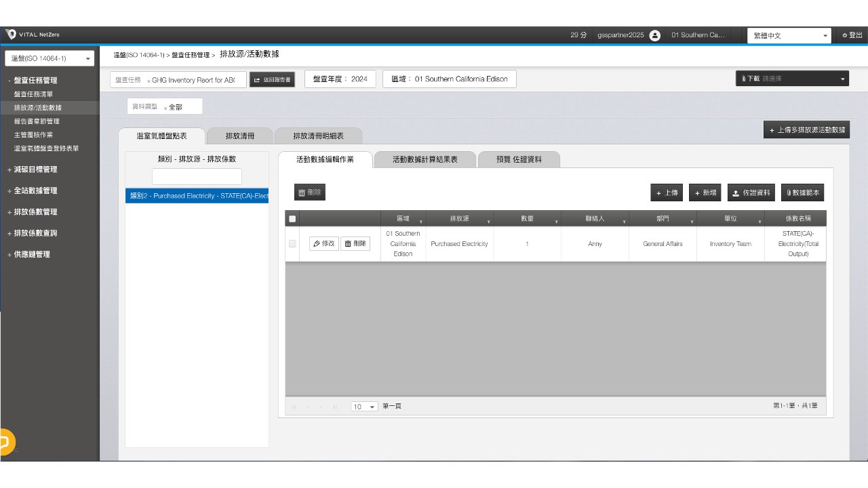
Task: Click the 01 Southern Ca... header organization label
Action: pos(698,35)
